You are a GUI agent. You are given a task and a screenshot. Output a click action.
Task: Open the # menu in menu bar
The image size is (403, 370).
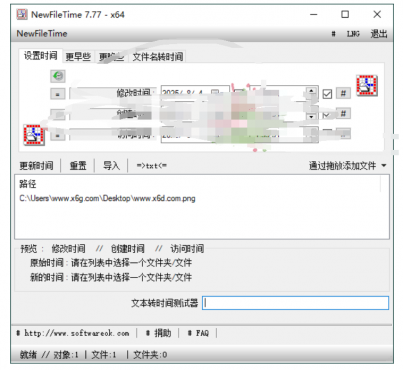(333, 34)
